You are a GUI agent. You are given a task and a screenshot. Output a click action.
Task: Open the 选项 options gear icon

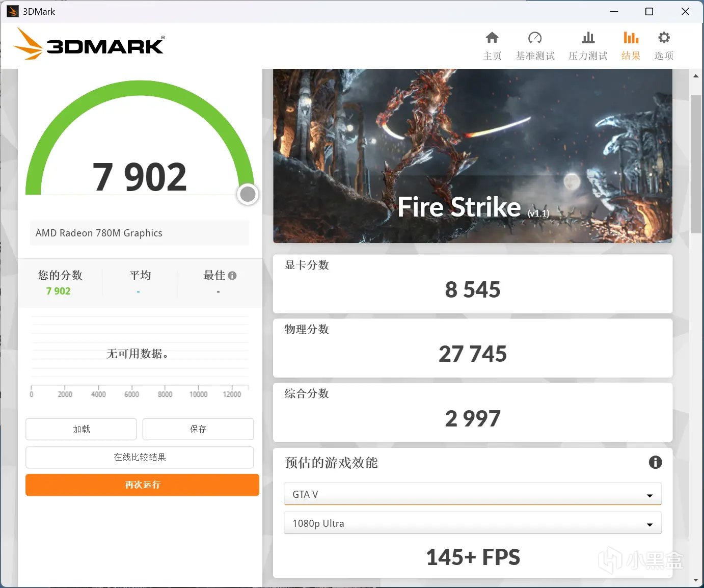[x=664, y=38]
